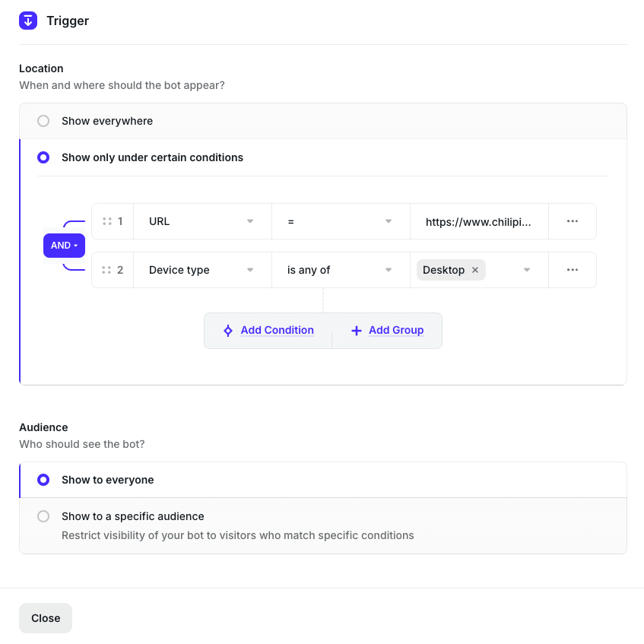Open the more options menu for the Device type condition
This screenshot has width=644, height=644.
(x=573, y=270)
